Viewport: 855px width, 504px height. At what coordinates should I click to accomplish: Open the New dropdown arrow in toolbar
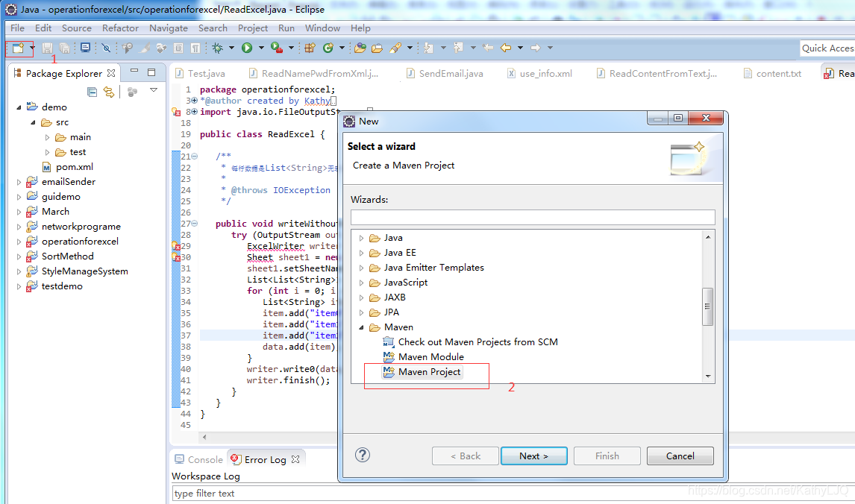coord(32,48)
